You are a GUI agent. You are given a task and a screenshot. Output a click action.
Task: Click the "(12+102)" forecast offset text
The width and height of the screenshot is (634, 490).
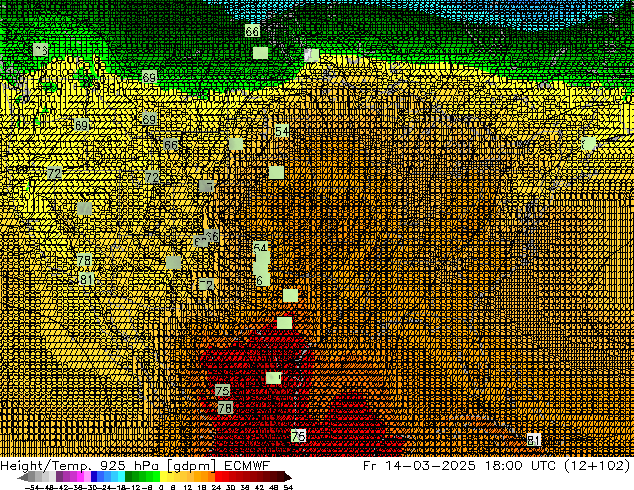598,466
